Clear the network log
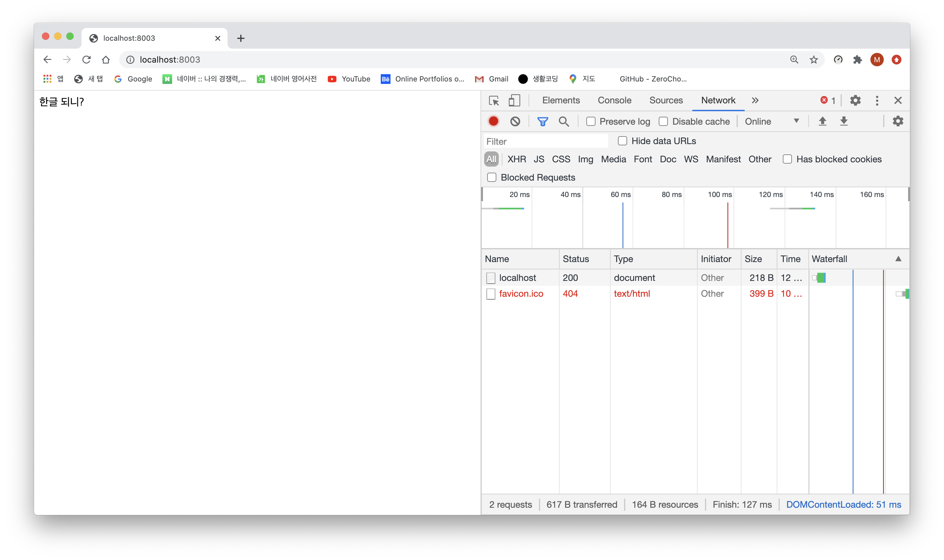 pos(515,121)
